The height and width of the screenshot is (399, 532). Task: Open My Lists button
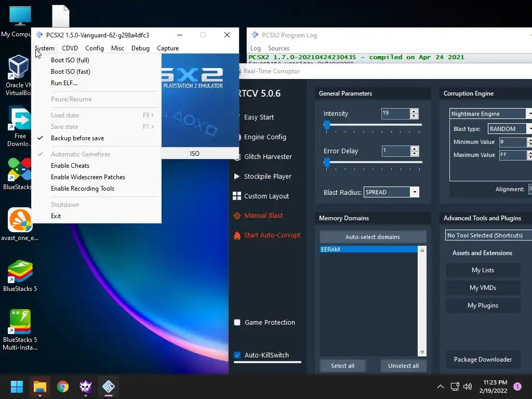point(483,270)
